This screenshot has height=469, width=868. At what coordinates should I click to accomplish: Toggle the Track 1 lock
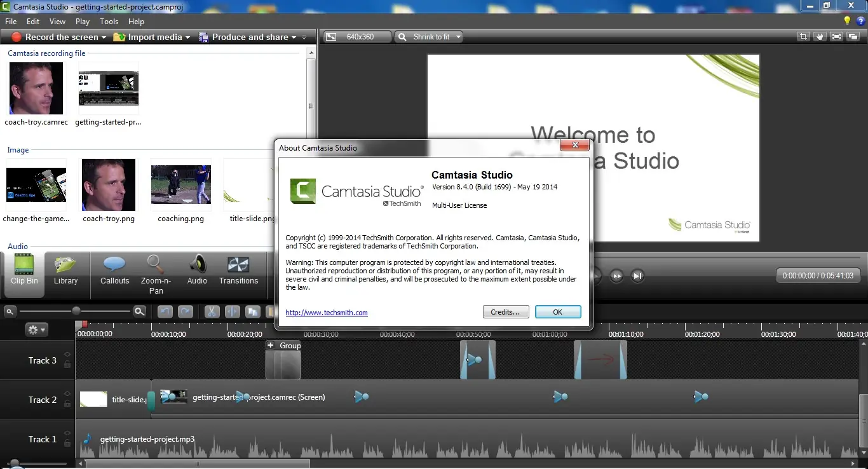(x=67, y=443)
